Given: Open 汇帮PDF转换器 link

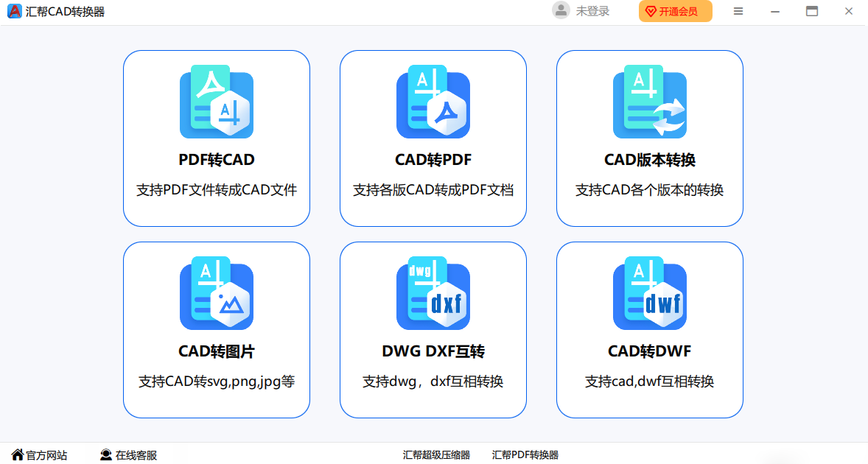Looking at the screenshot, I should coord(525,455).
